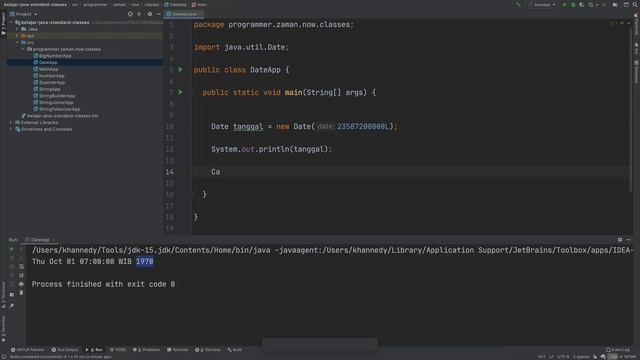Image resolution: width=640 pixels, height=360 pixels.
Task: Click Run with Coverage icon
Action: click(x=582, y=5)
